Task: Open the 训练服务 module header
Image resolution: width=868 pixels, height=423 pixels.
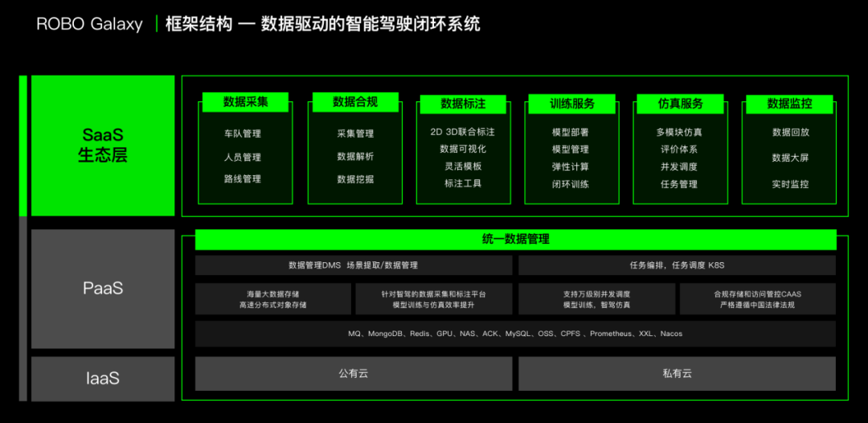Action: point(572,104)
